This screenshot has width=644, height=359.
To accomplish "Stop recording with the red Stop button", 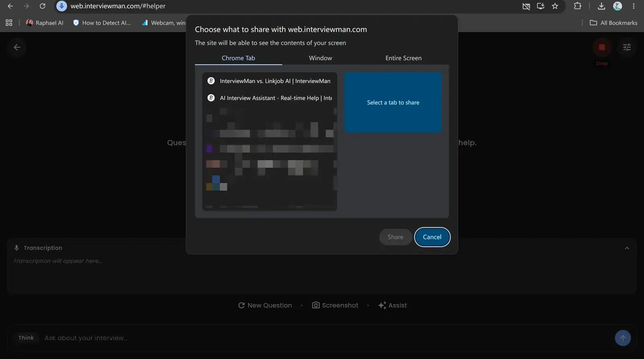I will 602,47.
